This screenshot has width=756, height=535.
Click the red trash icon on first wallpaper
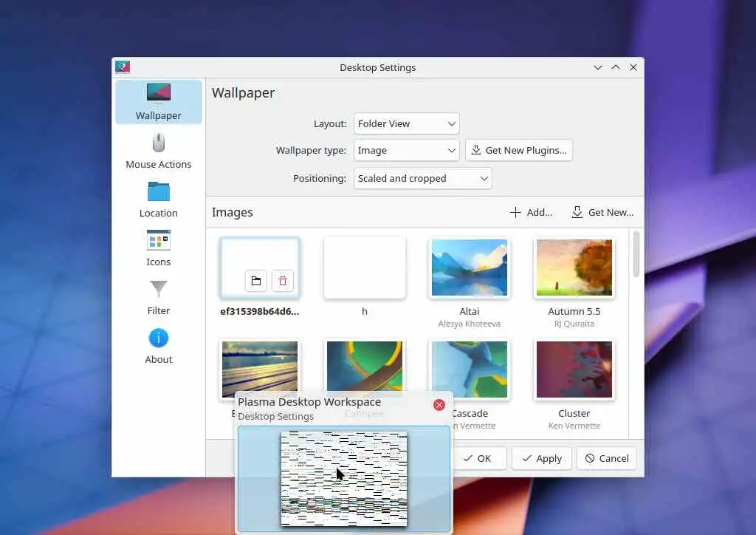pyautogui.click(x=283, y=281)
